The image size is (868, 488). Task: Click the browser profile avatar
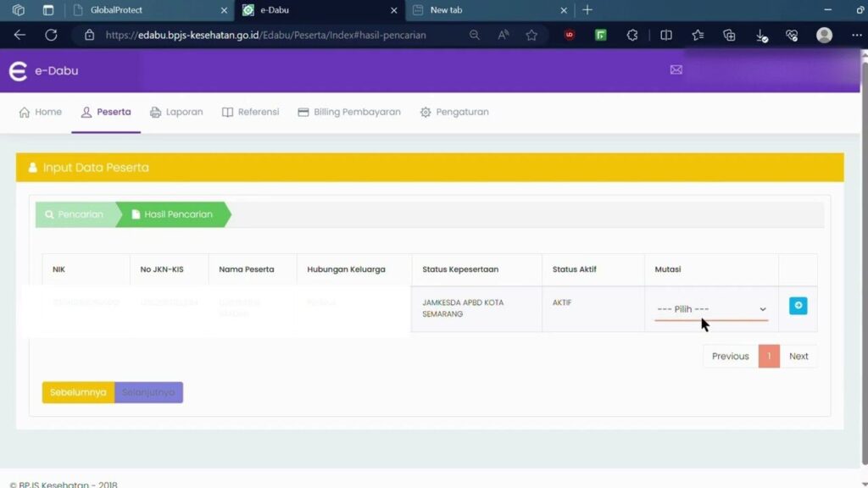point(824,36)
